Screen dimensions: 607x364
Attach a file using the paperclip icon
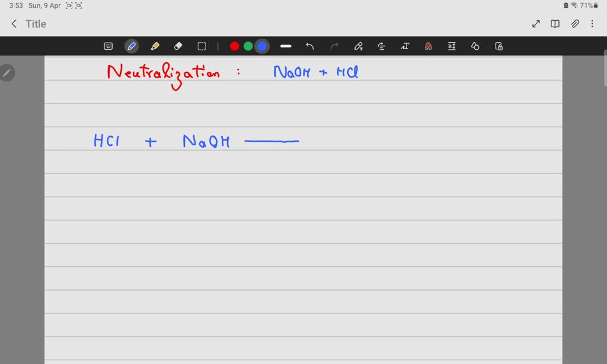[574, 24]
